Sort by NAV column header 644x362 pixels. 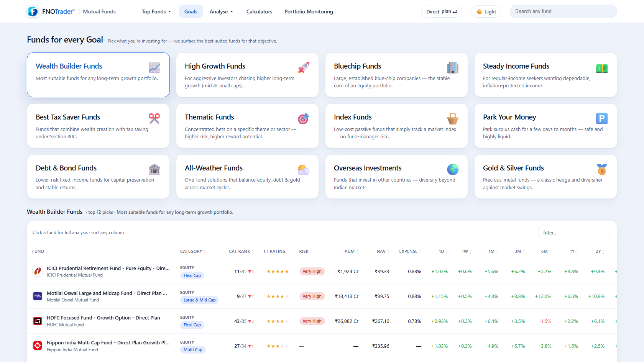pyautogui.click(x=383, y=252)
